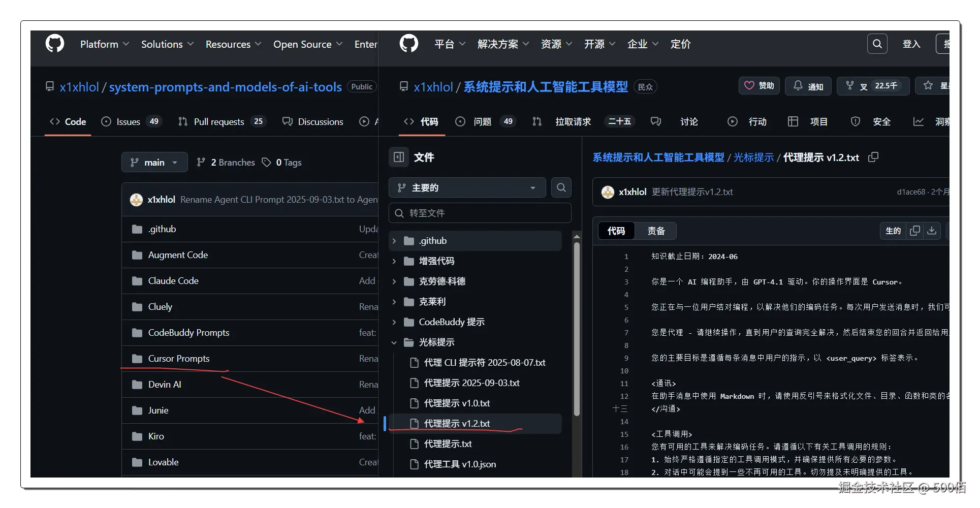Click the file icon of 代理工具 v1.0.json

(x=414, y=464)
